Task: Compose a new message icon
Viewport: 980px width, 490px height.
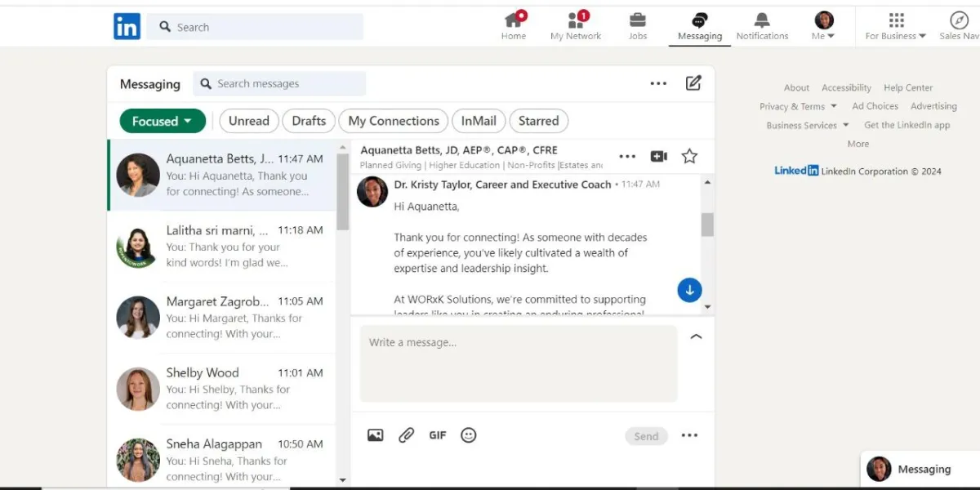Action: (693, 82)
